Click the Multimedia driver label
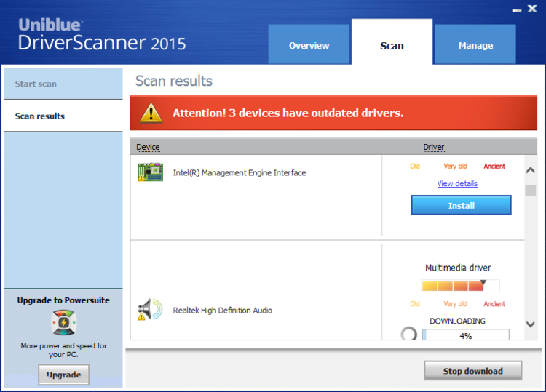This screenshot has height=392, width=546. pos(458,268)
